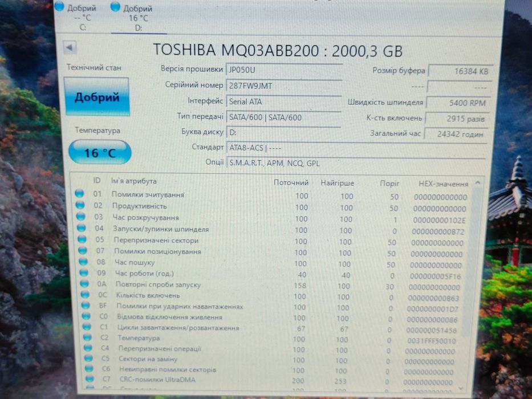Click HEX value 0031FFF50010

point(432,341)
